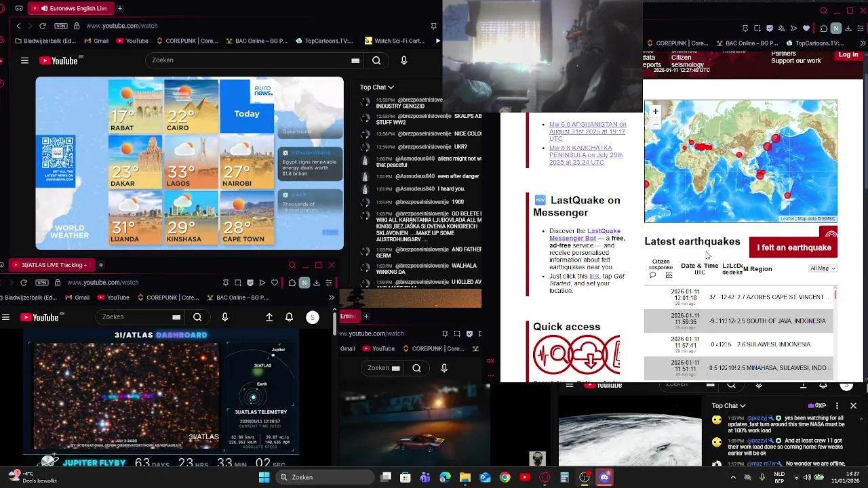The height and width of the screenshot is (488, 868).
Task: Select the SOUTH OF JAVA, INDONESIA row
Action: (x=738, y=321)
